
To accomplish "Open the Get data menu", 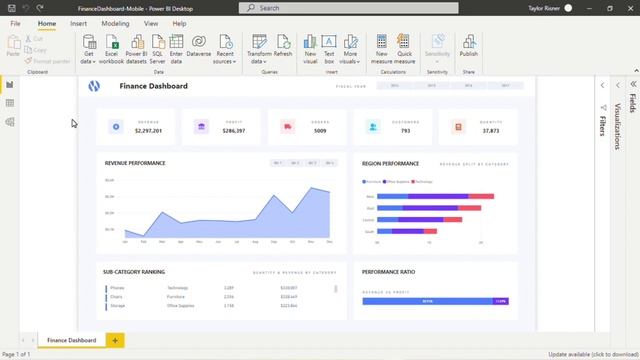I will pyautogui.click(x=88, y=49).
